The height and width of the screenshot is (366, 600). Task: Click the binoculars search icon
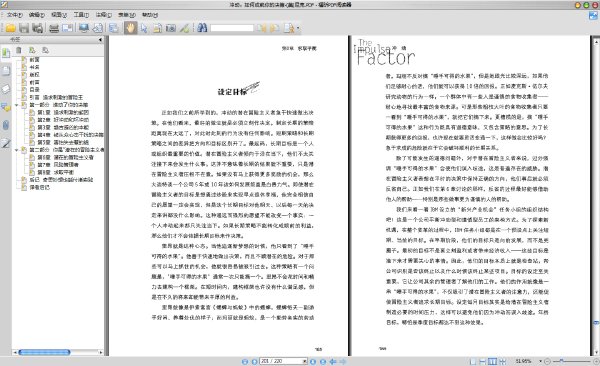coord(202,28)
